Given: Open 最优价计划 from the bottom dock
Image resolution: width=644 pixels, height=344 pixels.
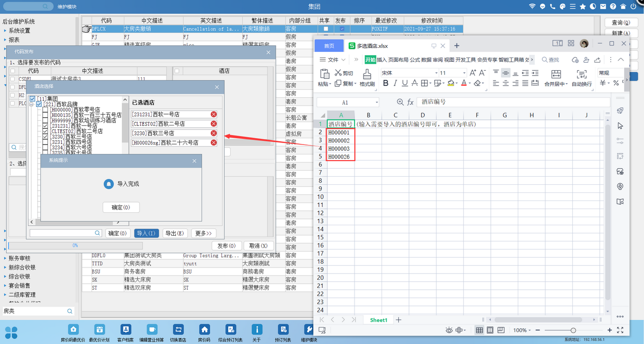Looking at the screenshot, I should tap(100, 330).
